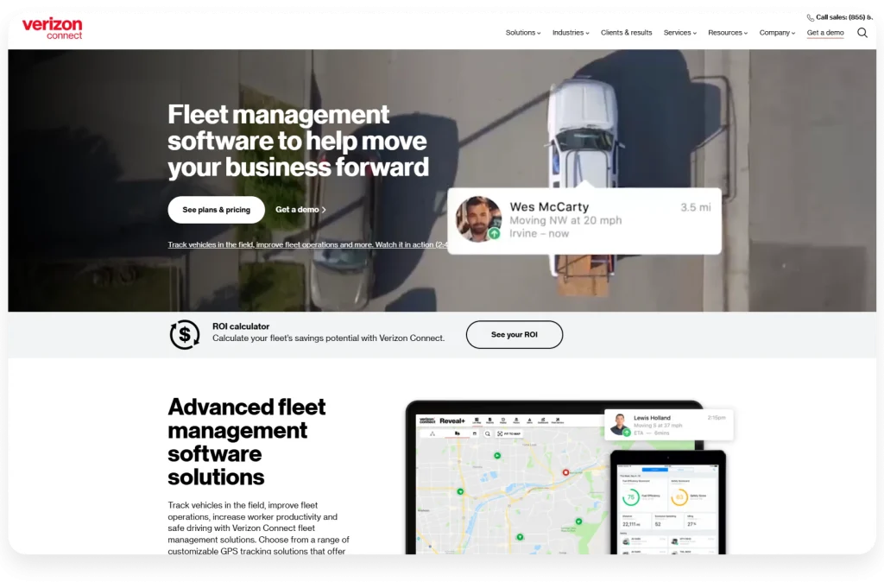Open the search magnifier icon
The image size is (884, 588).
(862, 33)
